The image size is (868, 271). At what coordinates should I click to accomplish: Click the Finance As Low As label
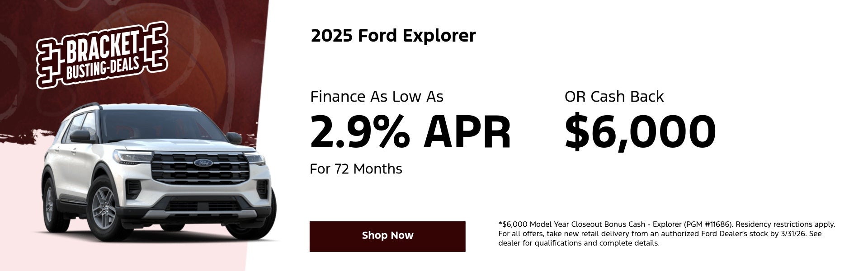377,97
